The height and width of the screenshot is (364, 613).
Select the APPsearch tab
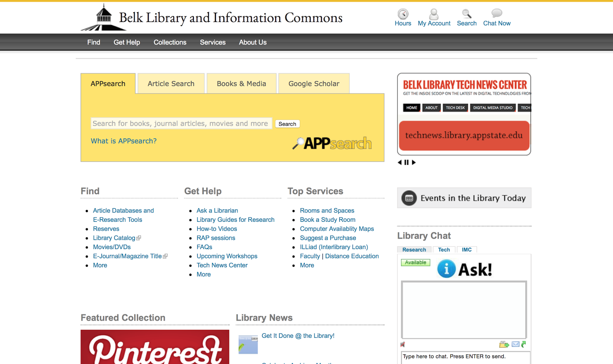point(108,84)
